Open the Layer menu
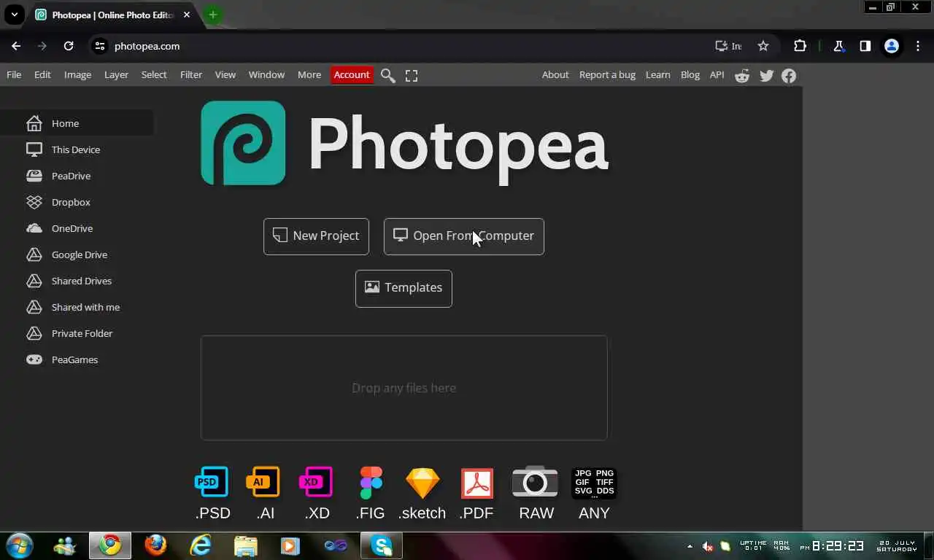Viewport: 934px width, 560px height. [116, 74]
